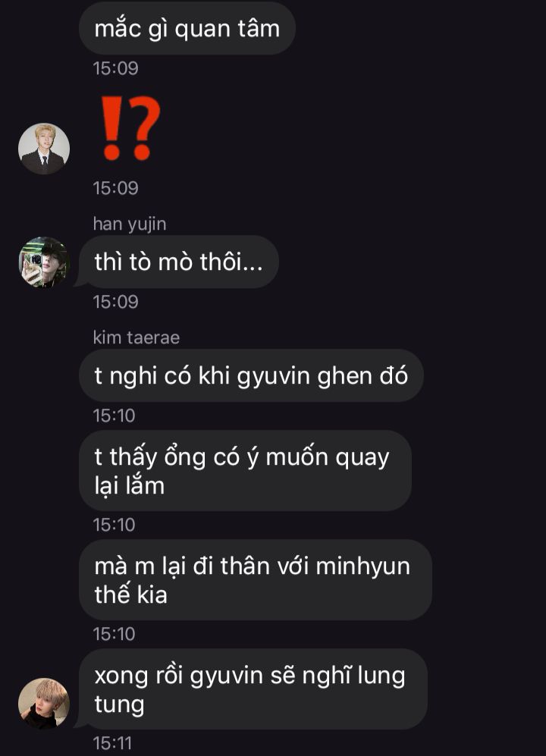Open the blond suited avatar's profile
Image resolution: width=546 pixels, height=756 pixels.
(x=44, y=149)
